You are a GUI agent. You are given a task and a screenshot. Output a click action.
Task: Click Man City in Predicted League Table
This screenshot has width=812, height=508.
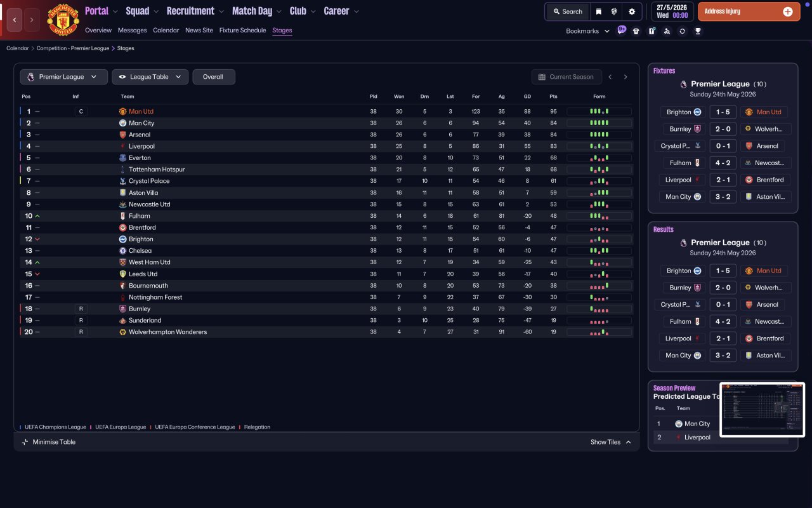(697, 424)
